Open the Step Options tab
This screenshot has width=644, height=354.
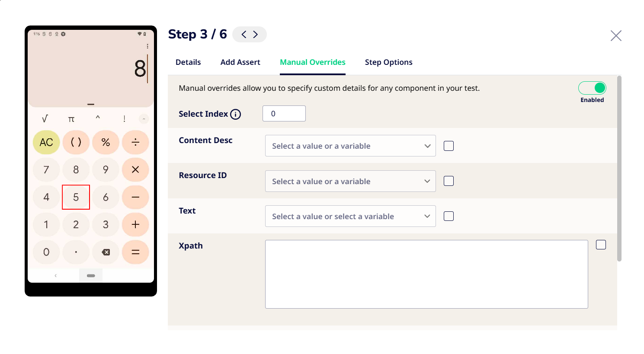[x=388, y=62]
